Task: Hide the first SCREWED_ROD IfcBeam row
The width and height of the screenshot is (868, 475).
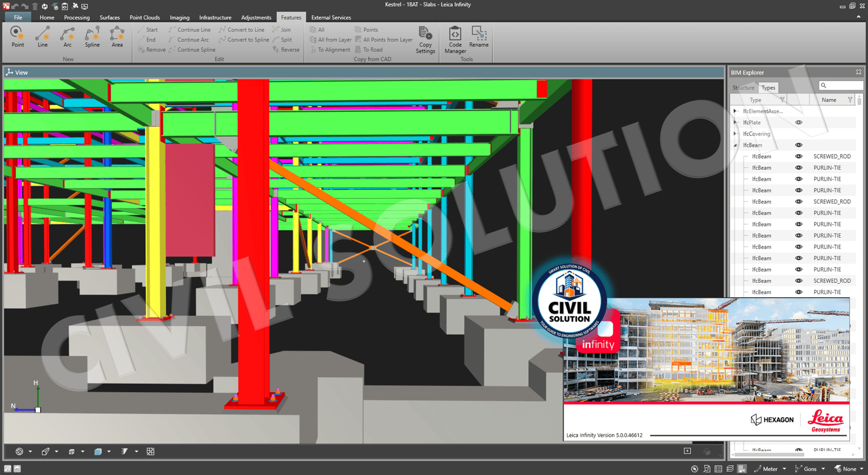Action: (x=799, y=156)
